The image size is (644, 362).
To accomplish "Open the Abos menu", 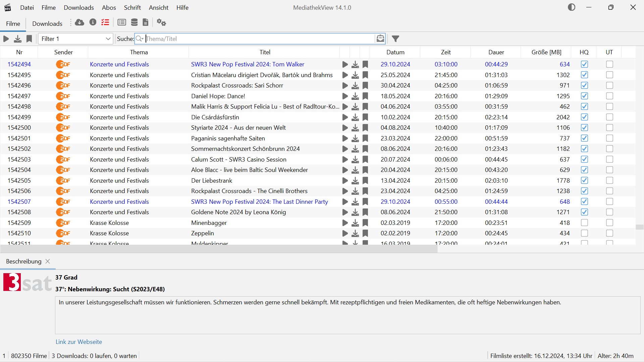I will pos(109,7).
